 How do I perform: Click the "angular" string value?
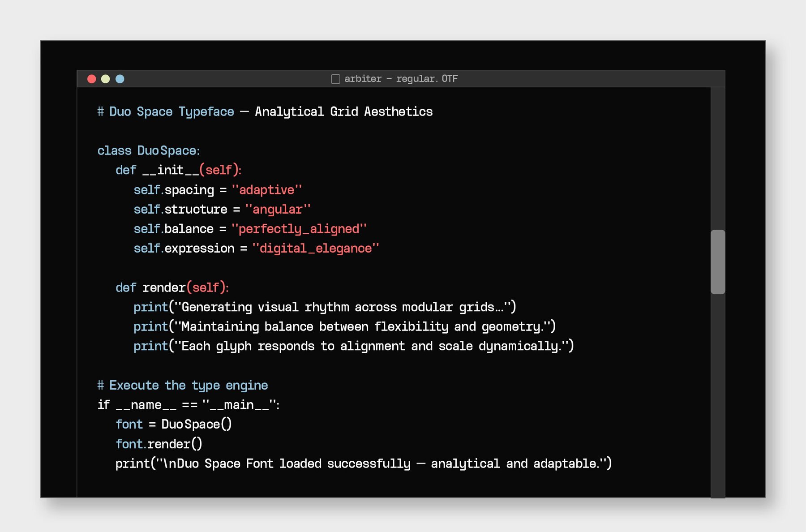point(278,210)
